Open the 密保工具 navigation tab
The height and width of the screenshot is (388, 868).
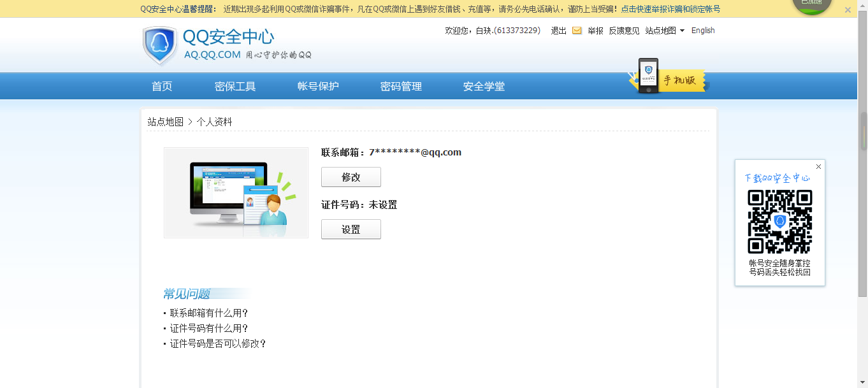click(x=235, y=87)
